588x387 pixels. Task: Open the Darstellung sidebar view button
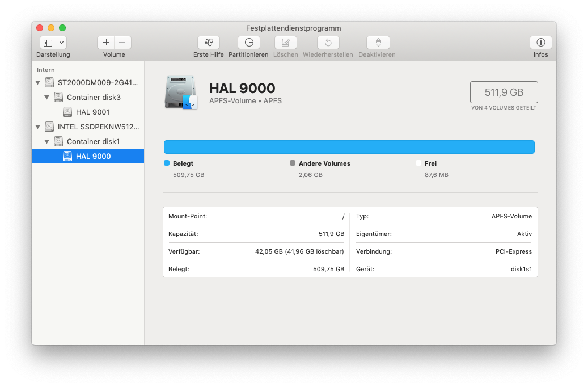pos(48,43)
